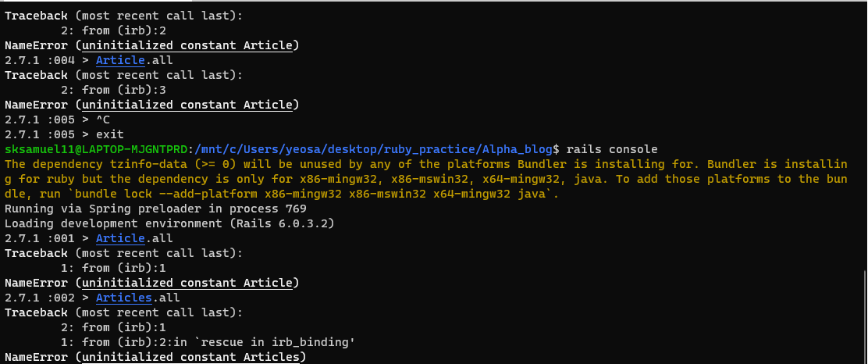Click 'Running via Spring preloader in process 769'
Viewport: 868px width, 364px height.
155,209
